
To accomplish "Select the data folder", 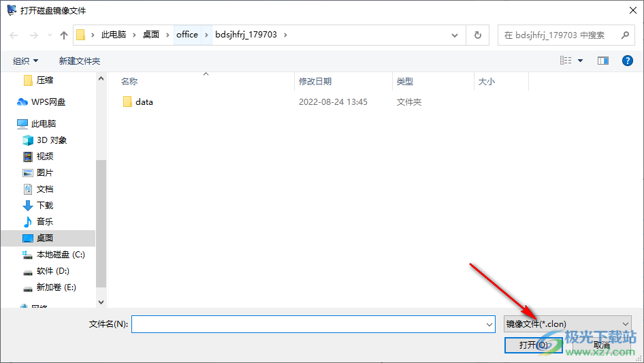I will click(138, 102).
